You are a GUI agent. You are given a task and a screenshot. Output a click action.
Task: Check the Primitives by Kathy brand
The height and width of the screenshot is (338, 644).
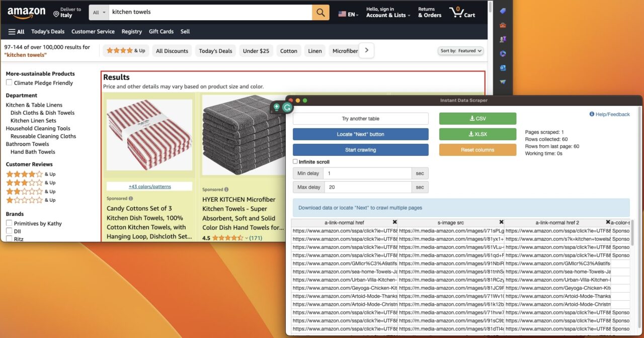[x=9, y=223]
